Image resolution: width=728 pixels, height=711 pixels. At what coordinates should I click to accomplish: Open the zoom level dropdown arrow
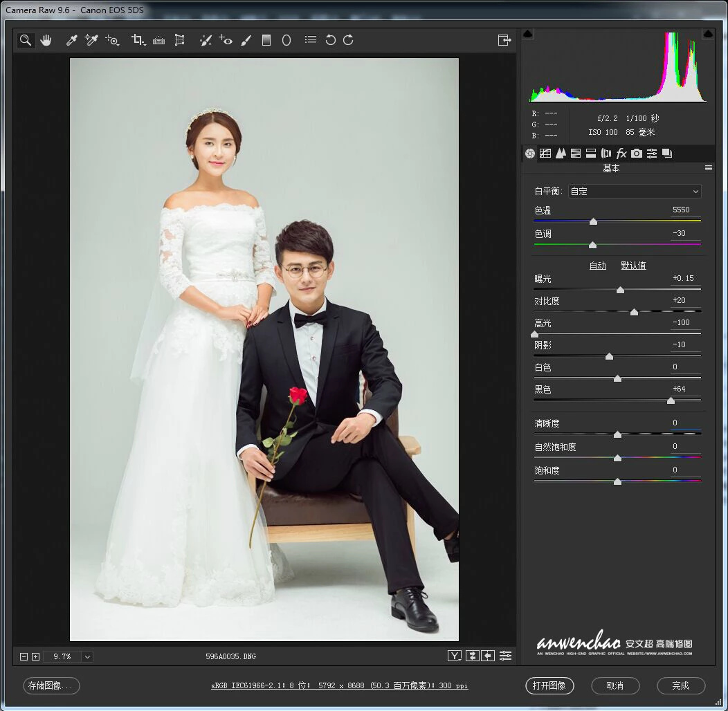click(x=87, y=656)
